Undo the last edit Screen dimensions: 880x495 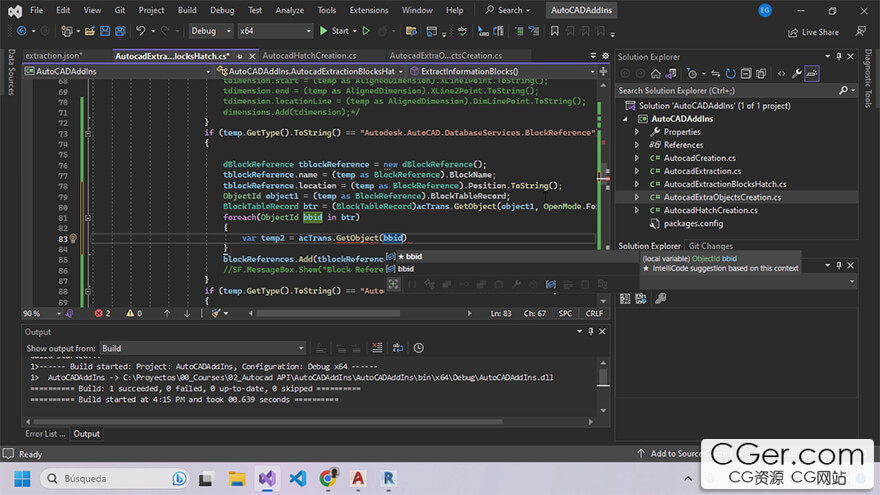140,31
